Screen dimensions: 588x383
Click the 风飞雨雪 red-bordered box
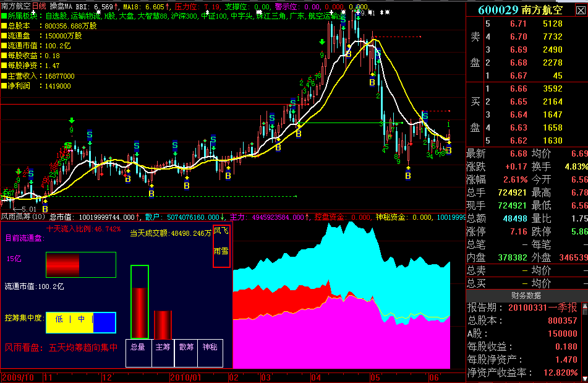pyautogui.click(x=221, y=246)
